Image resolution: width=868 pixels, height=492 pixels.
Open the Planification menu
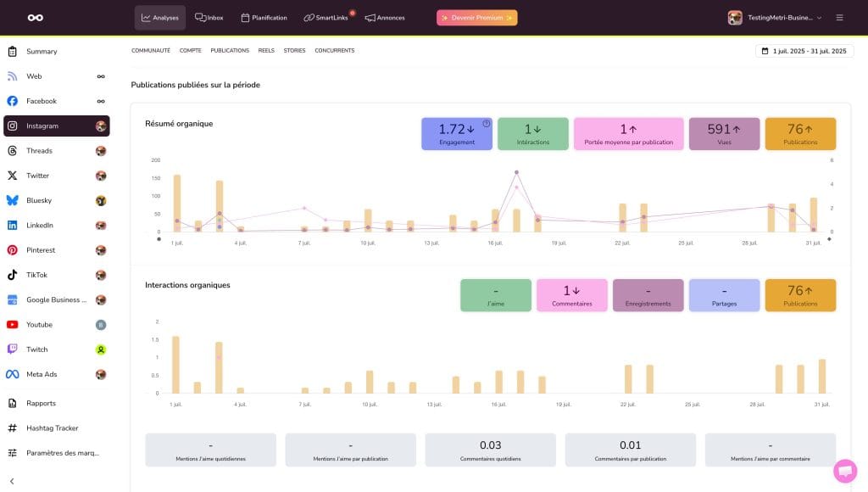[x=264, y=18]
